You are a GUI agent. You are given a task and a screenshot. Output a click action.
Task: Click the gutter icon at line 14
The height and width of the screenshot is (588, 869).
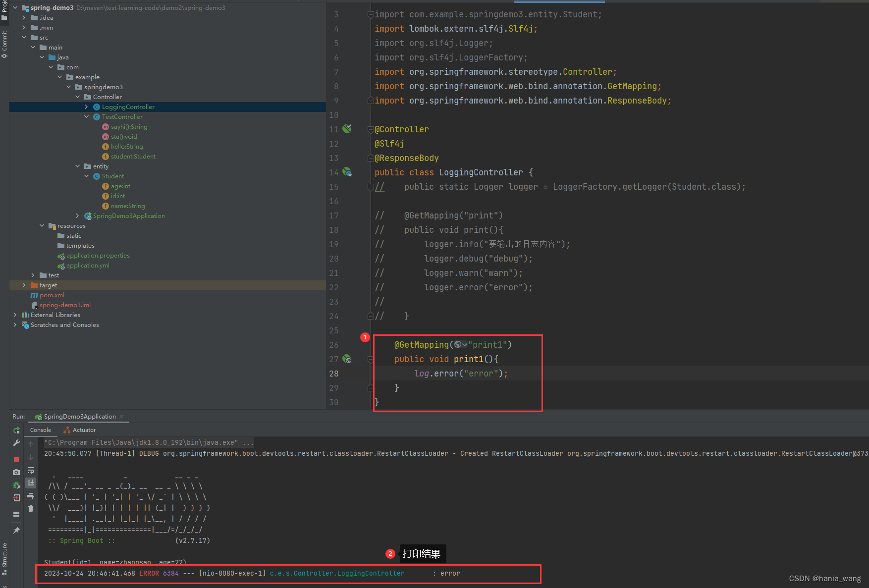click(347, 172)
